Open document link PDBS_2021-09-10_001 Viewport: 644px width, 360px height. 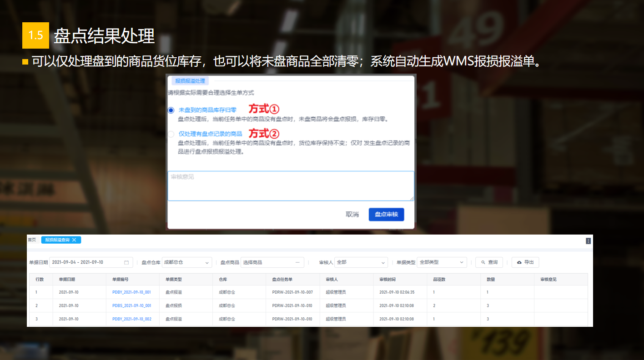coord(131,305)
